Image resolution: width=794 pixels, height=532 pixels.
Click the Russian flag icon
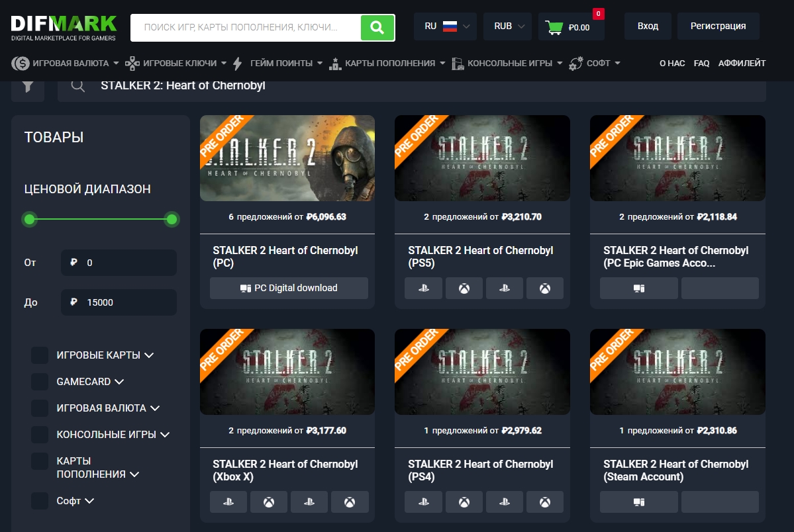[x=450, y=26]
